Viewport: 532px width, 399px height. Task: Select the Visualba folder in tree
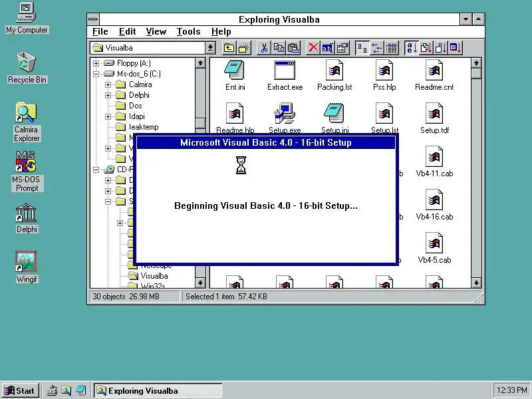point(148,276)
